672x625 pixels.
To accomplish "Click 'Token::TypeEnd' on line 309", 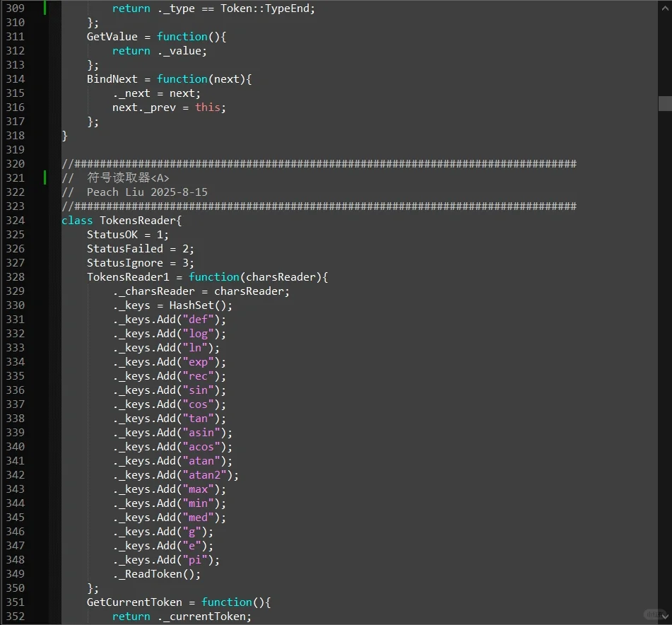I will (x=265, y=8).
